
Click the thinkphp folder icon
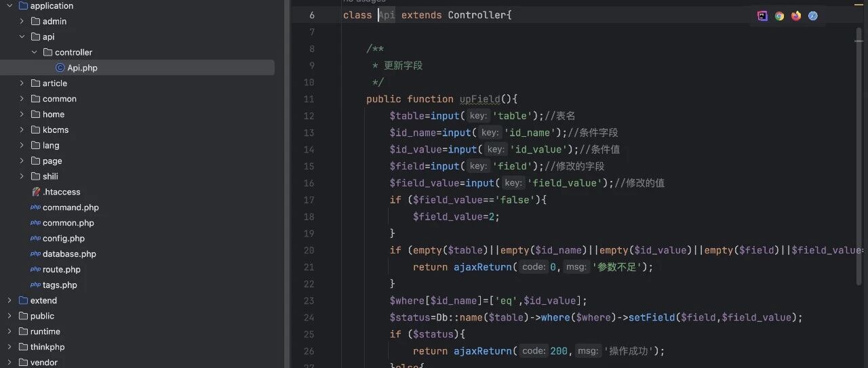point(23,347)
